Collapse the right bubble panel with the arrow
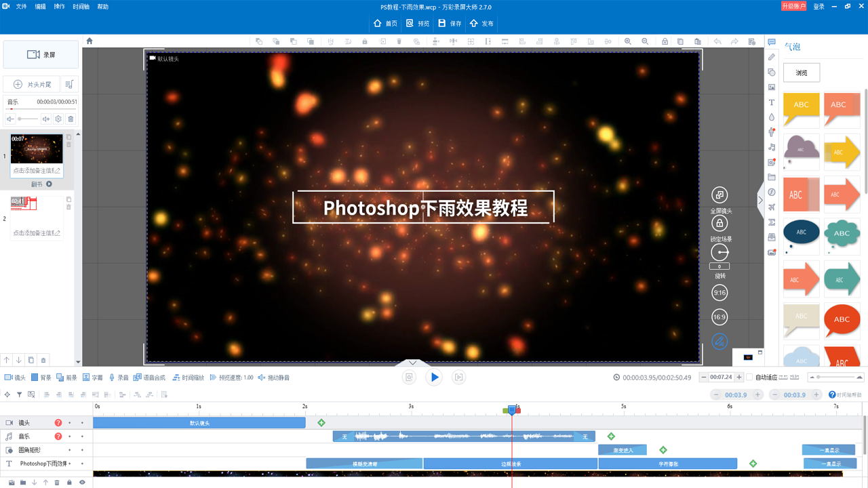Viewport: 868px width, 488px height. [761, 201]
